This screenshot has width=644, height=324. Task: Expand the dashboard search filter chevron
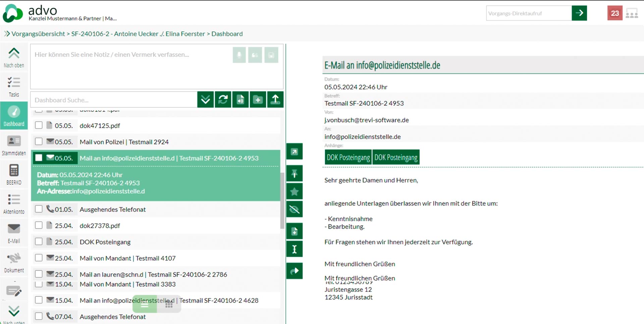(205, 100)
